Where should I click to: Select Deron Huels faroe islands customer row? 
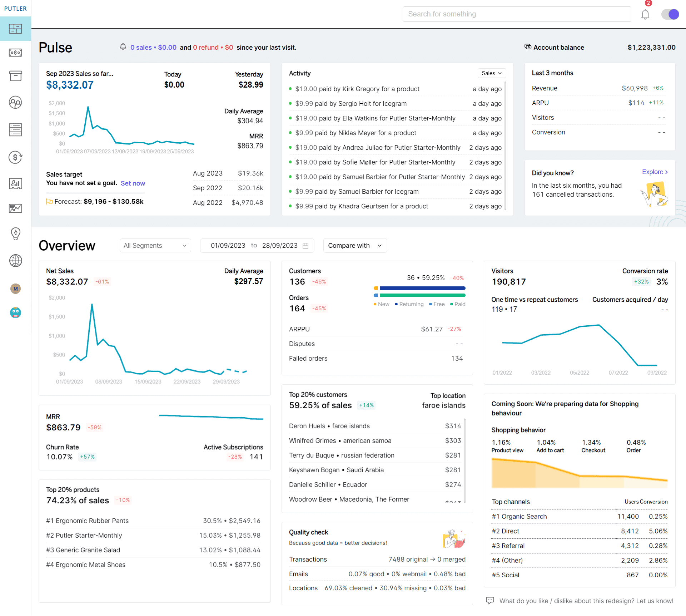(375, 426)
